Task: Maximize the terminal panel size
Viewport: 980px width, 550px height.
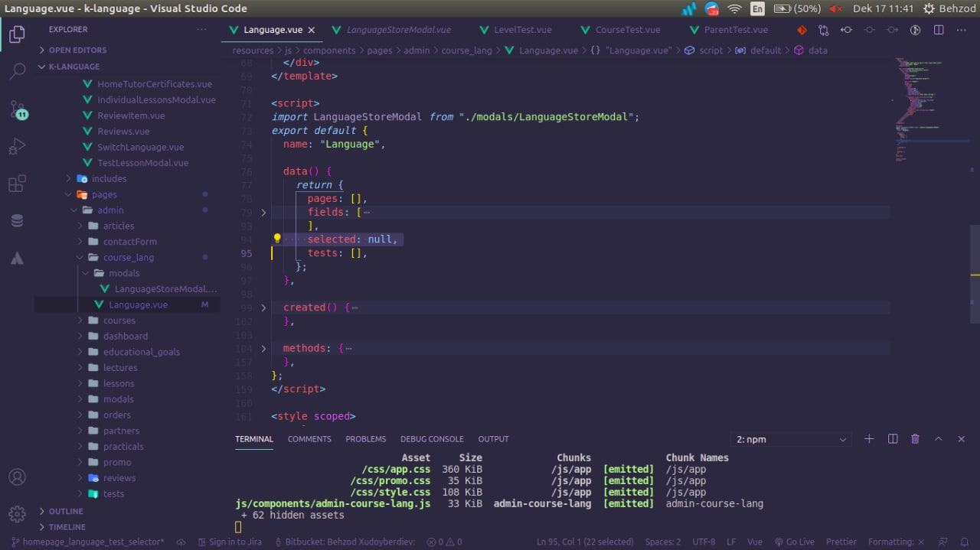Action: [939, 439]
